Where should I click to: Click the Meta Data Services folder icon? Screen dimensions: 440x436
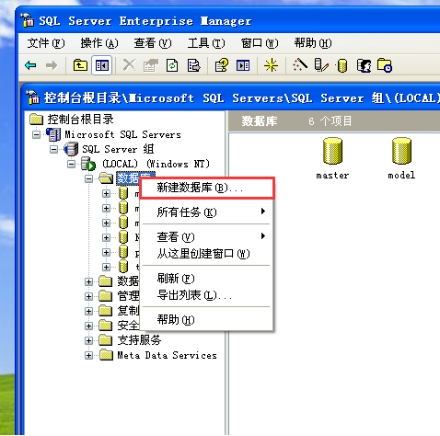(106, 355)
